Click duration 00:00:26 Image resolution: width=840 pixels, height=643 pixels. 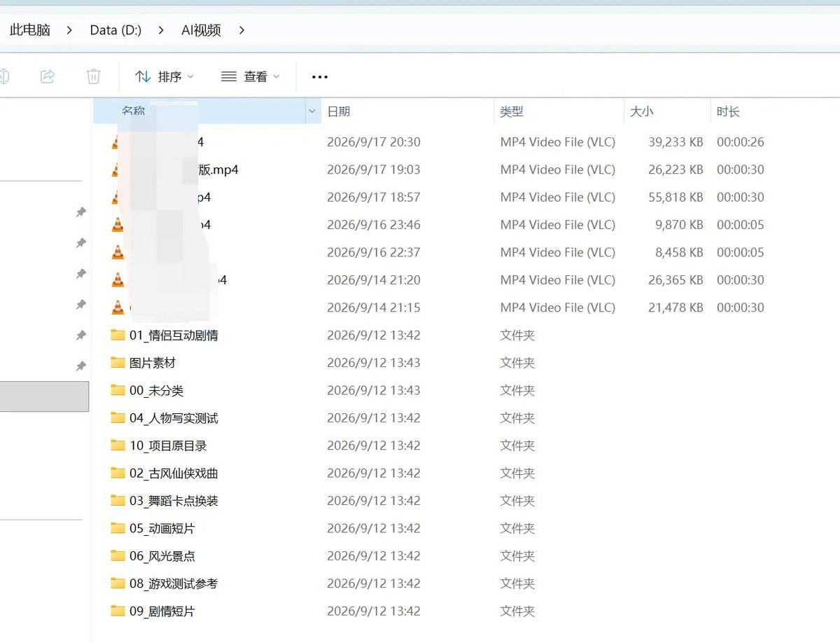coord(741,142)
